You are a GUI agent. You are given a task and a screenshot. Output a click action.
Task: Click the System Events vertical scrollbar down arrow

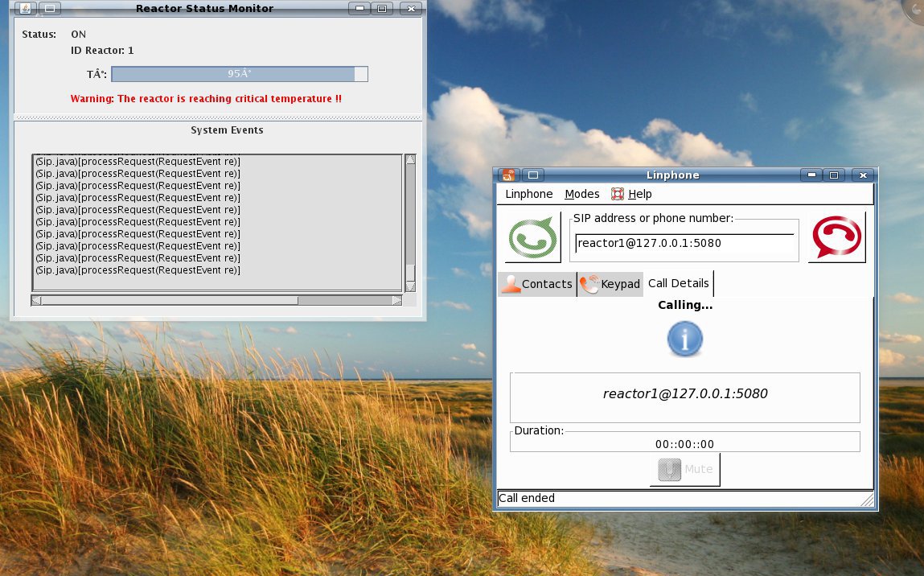411,286
